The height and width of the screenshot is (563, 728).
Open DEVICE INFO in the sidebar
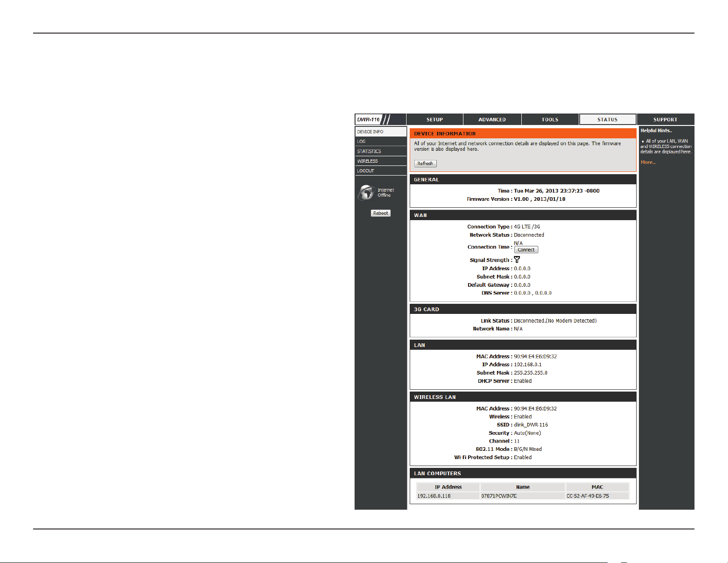381,131
